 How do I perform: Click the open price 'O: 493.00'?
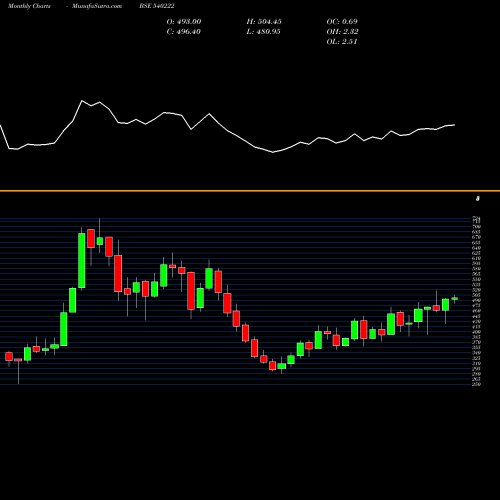[184, 22]
